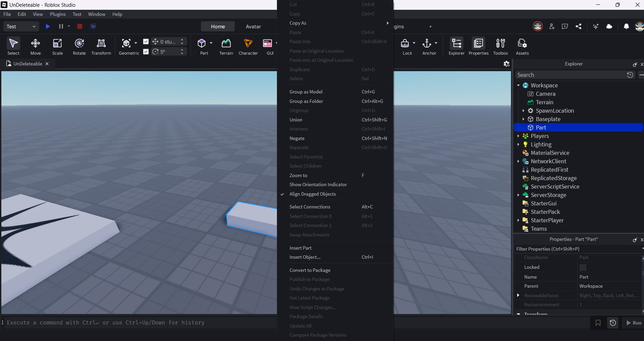Toggle the Properties panel button
Screen dimensions: 644x341
point(479,47)
